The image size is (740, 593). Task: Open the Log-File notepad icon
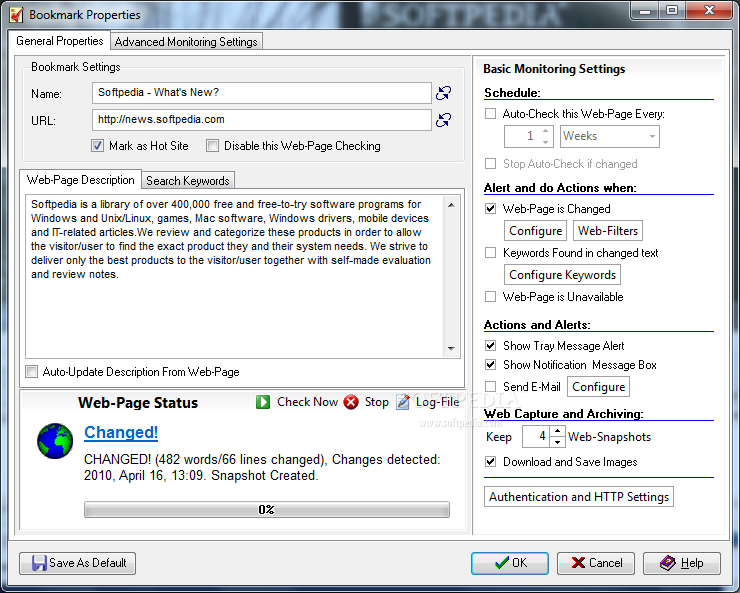pyautogui.click(x=403, y=402)
